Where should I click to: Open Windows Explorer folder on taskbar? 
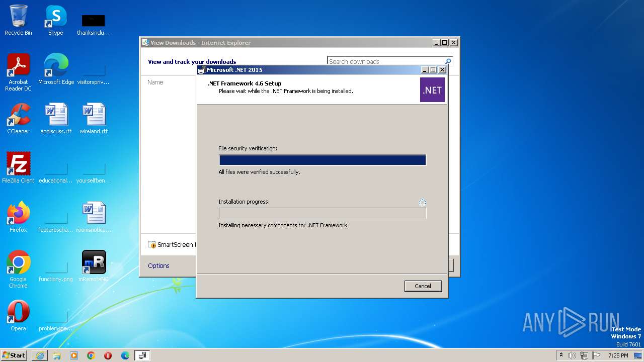pos(57,355)
